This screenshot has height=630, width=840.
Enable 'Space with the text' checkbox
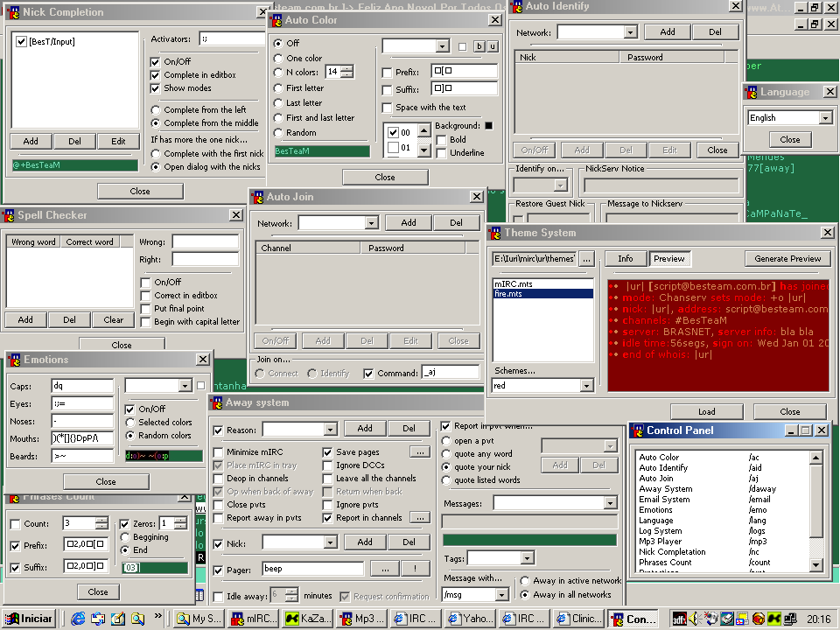[x=388, y=108]
